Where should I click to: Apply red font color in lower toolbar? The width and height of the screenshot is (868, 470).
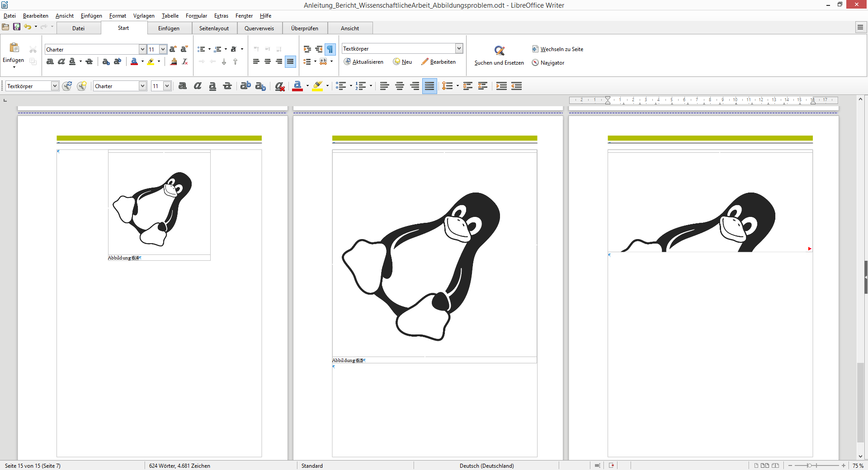point(297,86)
